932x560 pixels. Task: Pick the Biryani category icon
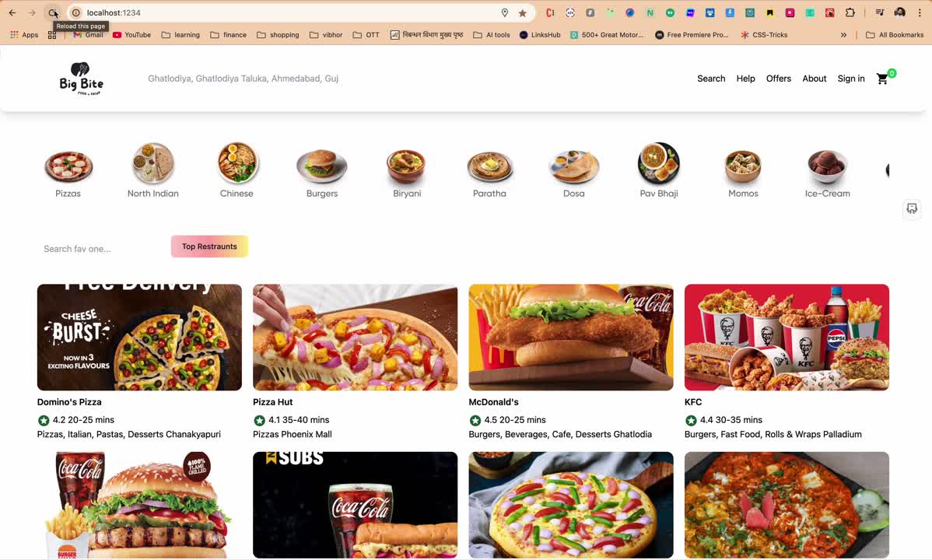point(406,166)
